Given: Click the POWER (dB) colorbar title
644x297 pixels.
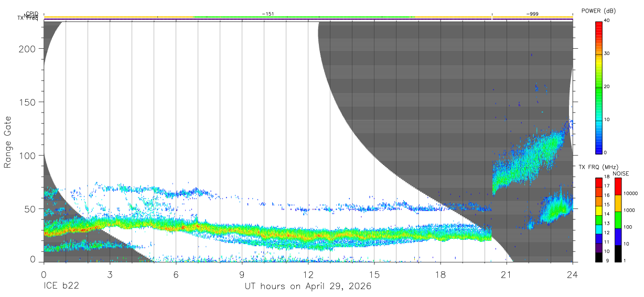Looking at the screenshot, I should pyautogui.click(x=598, y=10).
